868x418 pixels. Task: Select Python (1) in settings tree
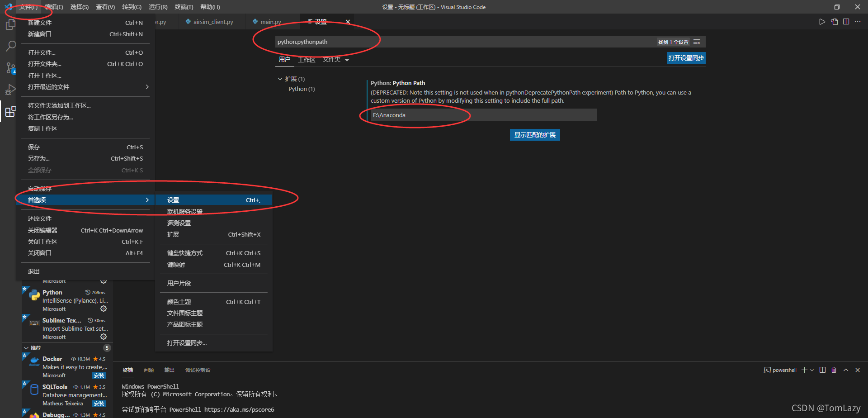(x=302, y=89)
